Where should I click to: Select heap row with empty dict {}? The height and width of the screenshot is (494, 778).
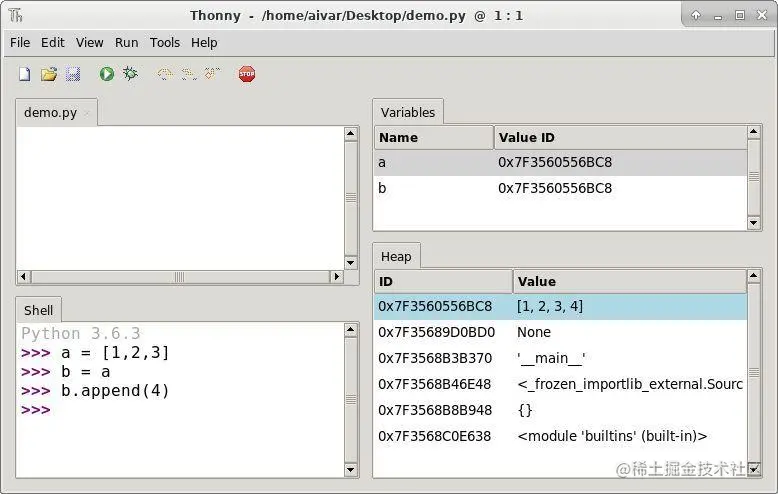[560, 410]
